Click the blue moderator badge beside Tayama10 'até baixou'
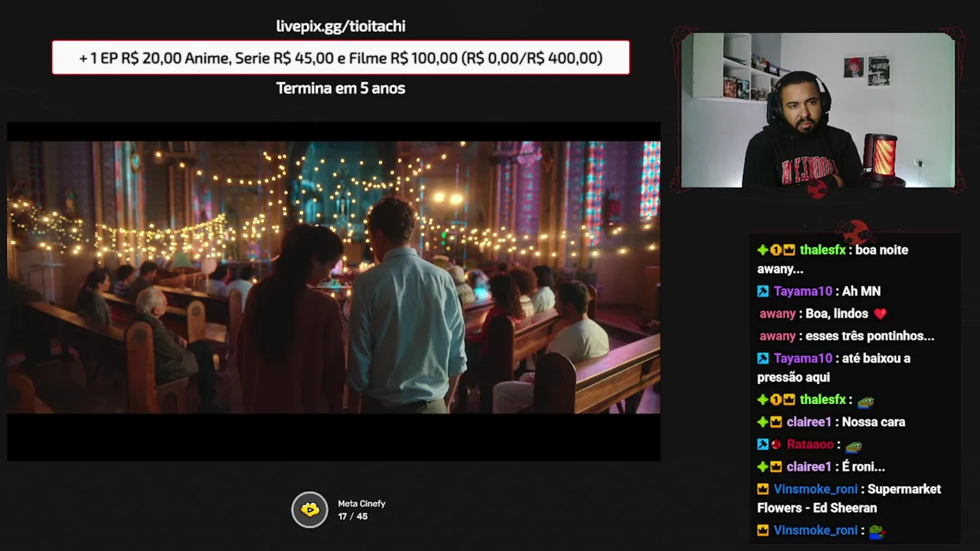Viewport: 980px width, 551px height. coord(763,358)
